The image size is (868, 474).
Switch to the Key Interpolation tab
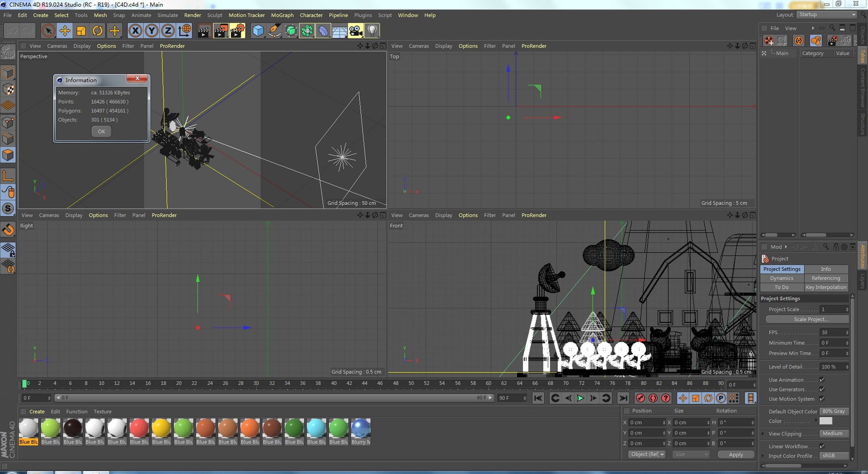(826, 287)
